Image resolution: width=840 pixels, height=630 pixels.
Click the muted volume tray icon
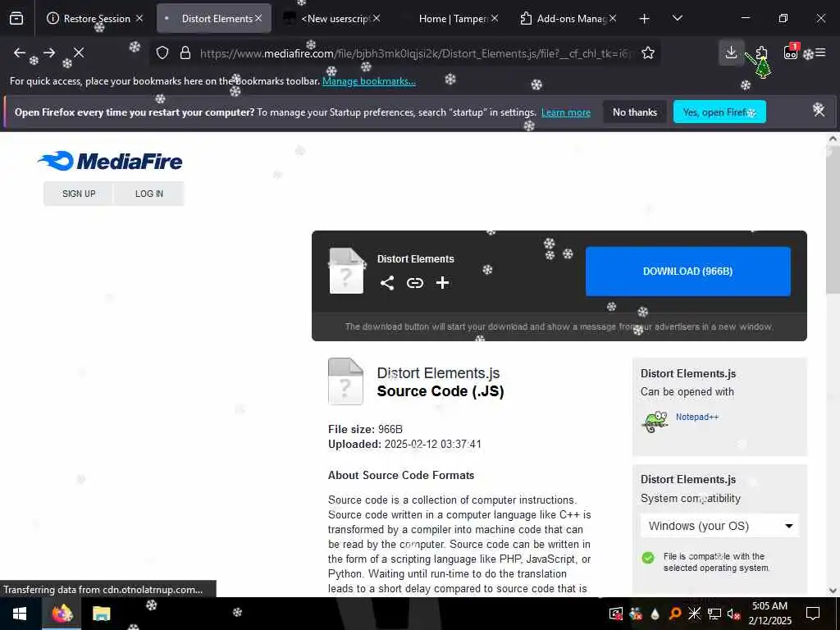click(733, 614)
